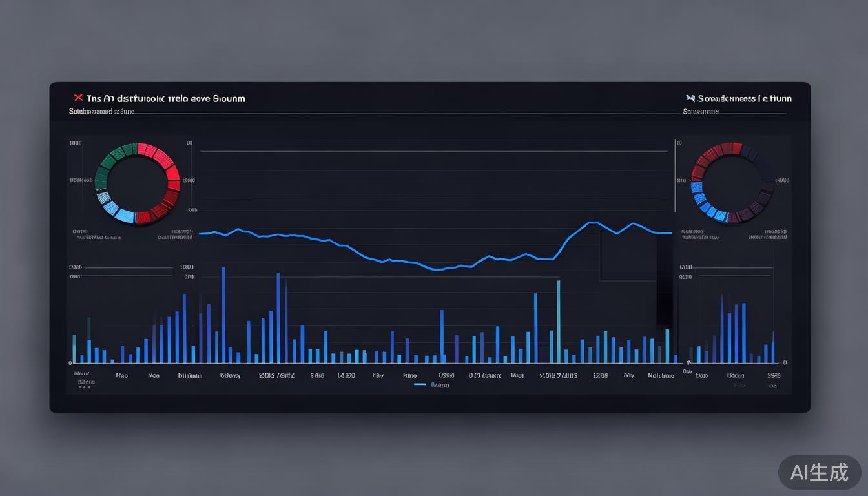Click the small logo icon in the top-right header
Viewport: 868px width, 496px height.
tap(690, 98)
